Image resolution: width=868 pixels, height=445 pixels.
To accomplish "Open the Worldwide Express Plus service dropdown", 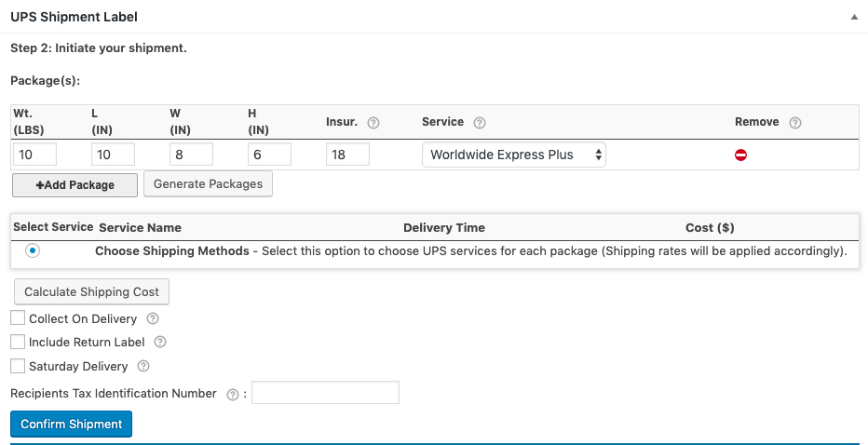I will tap(514, 155).
